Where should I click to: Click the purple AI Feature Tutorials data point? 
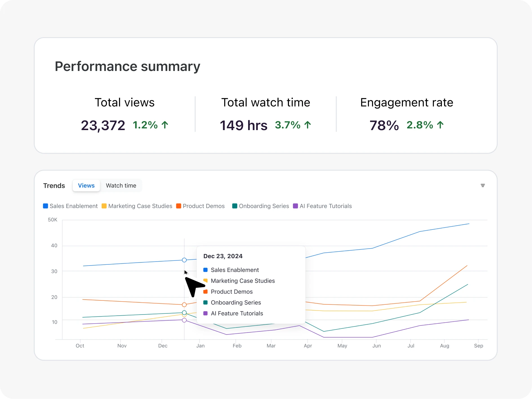coord(184,320)
